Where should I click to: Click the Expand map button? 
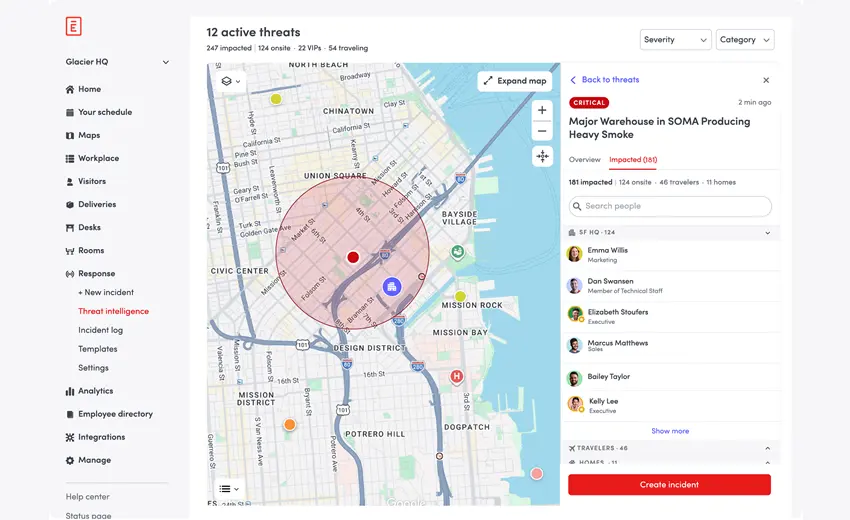pyautogui.click(x=514, y=81)
